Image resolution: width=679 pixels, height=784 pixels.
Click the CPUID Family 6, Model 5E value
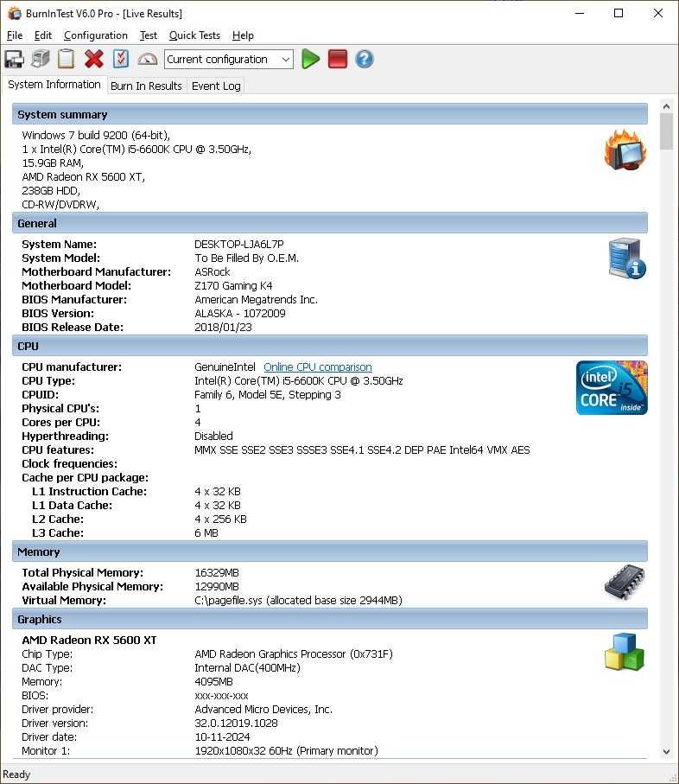(268, 394)
